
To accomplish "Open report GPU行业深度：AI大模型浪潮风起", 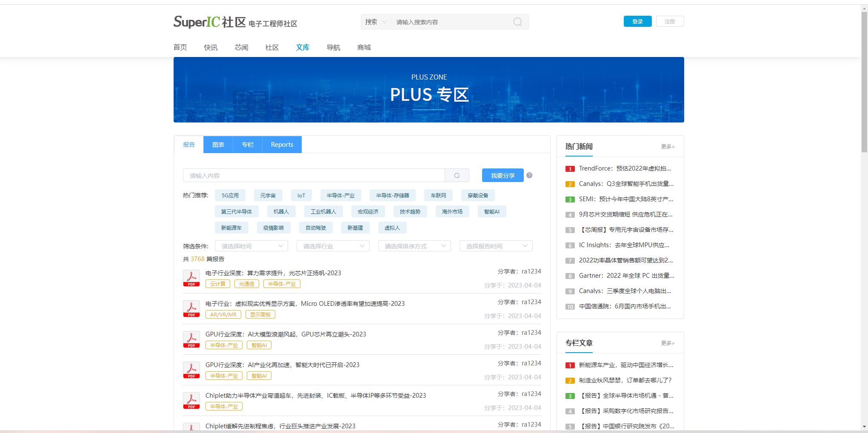I will tap(286, 334).
